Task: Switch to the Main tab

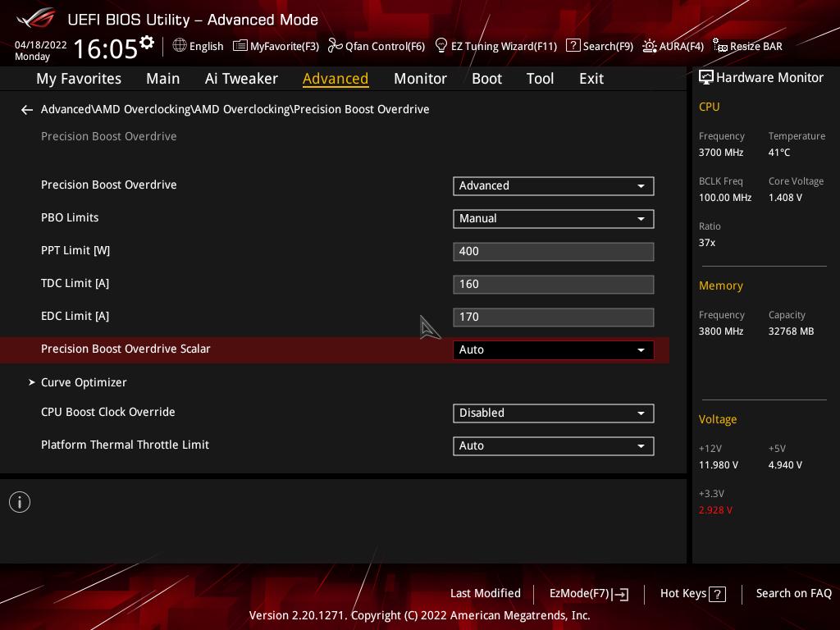Action: [163, 79]
